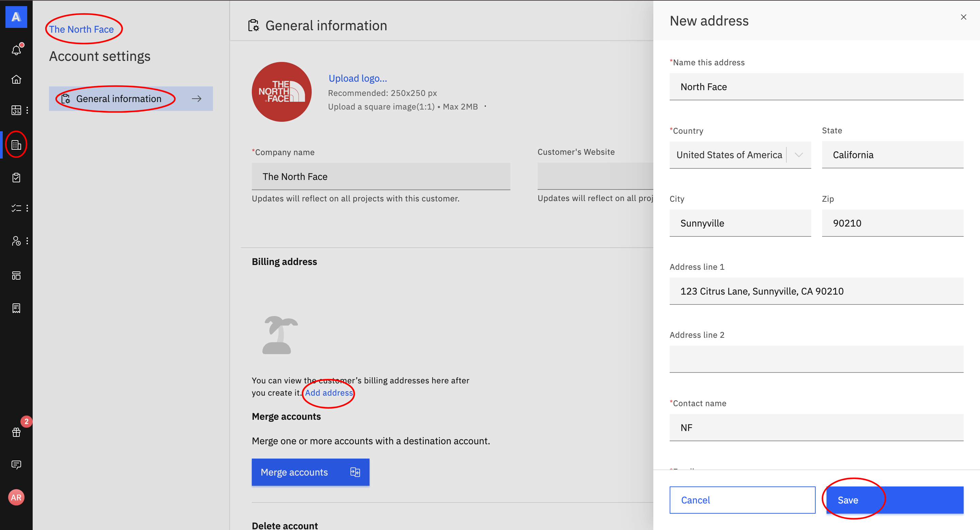980x530 pixels.
Task: Open dashboard chart icon in sidebar
Action: 16,110
